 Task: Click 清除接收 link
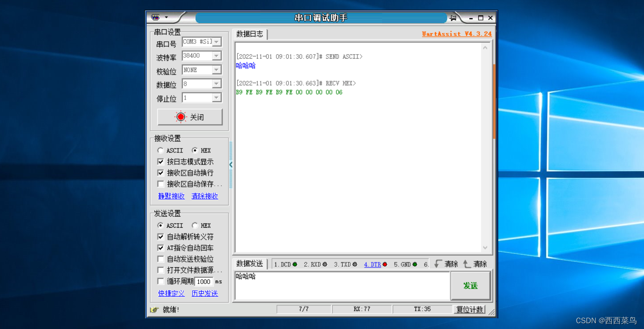point(205,196)
